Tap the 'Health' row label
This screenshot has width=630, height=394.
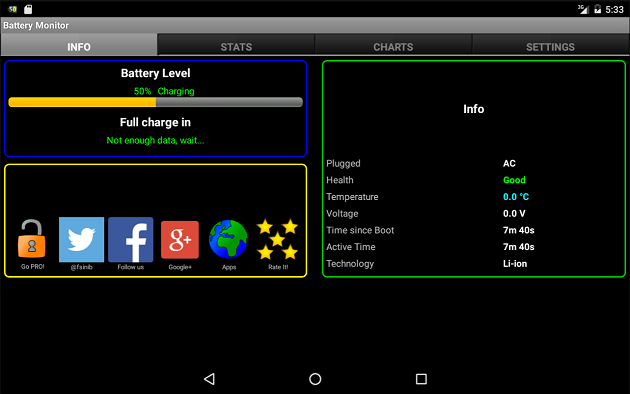340,180
